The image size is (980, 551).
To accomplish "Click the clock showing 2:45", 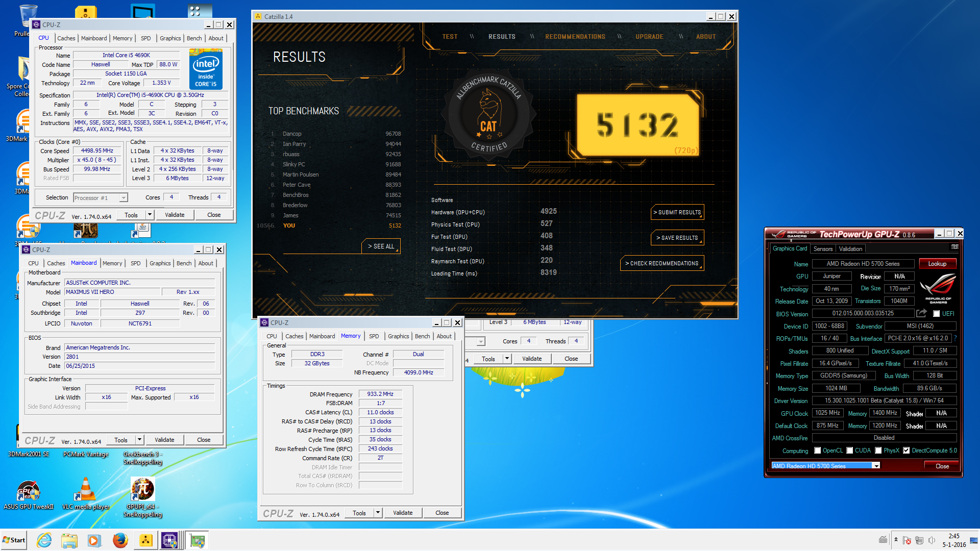I will pyautogui.click(x=953, y=536).
